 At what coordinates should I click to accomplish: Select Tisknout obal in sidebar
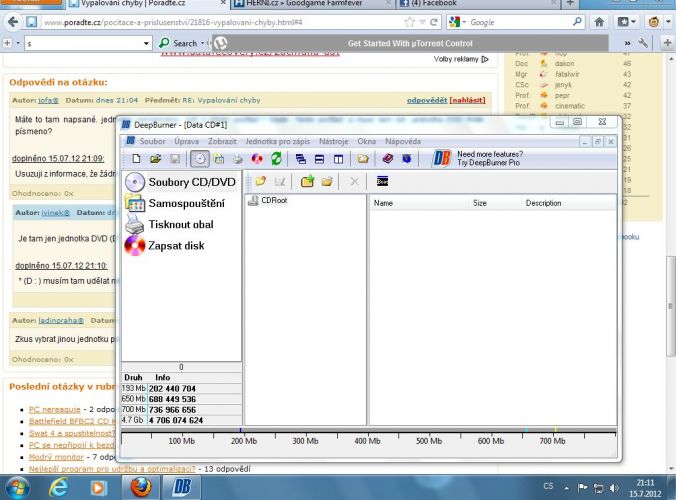pos(169,225)
